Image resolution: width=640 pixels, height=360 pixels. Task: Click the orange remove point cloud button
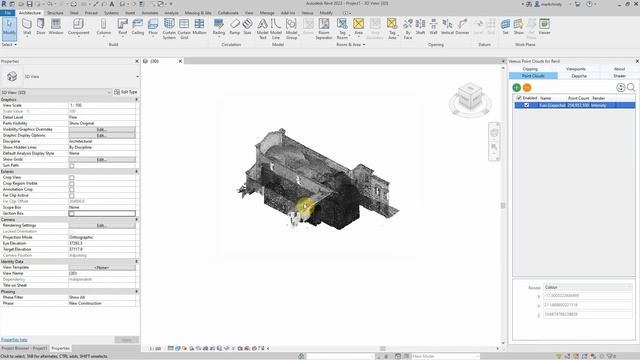click(x=527, y=87)
